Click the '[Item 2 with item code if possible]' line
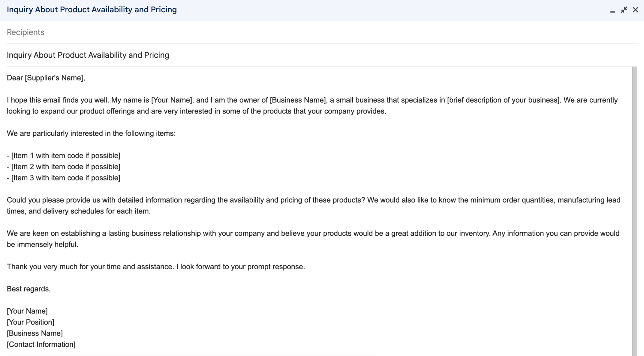Screen dimensions: 644x356 [64, 166]
